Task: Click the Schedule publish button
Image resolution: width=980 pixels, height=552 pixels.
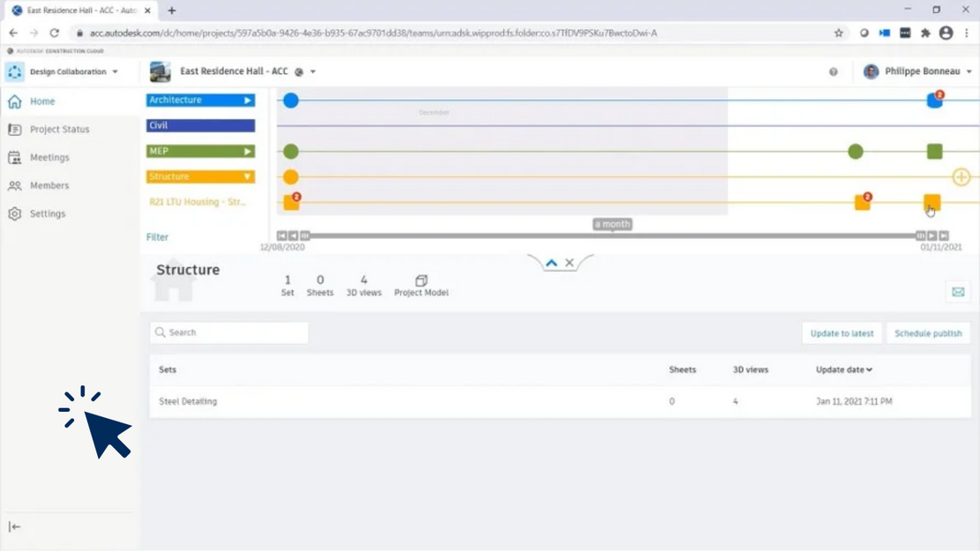Action: pos(928,332)
